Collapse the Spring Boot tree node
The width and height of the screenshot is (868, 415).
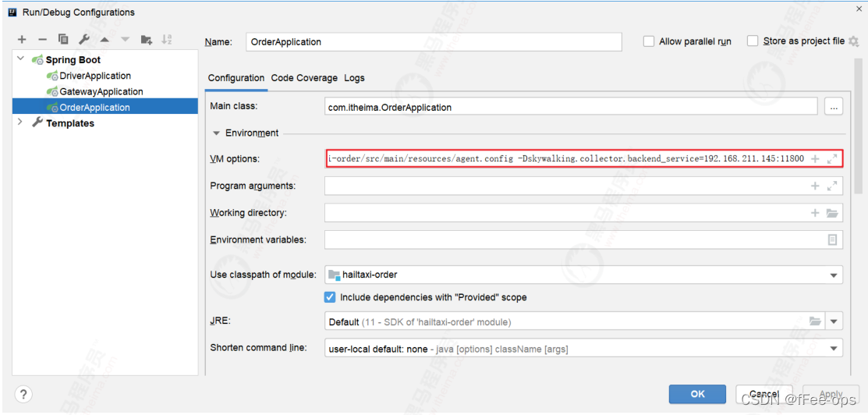(20, 59)
